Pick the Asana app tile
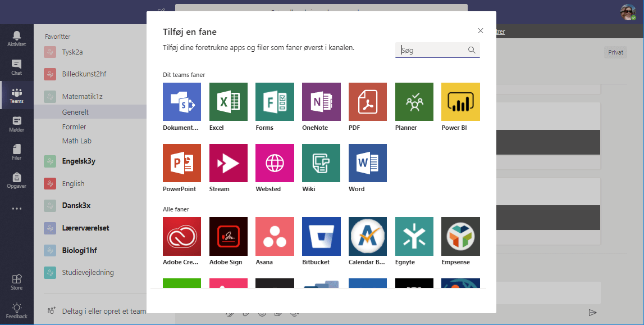The height and width of the screenshot is (325, 644). click(275, 236)
